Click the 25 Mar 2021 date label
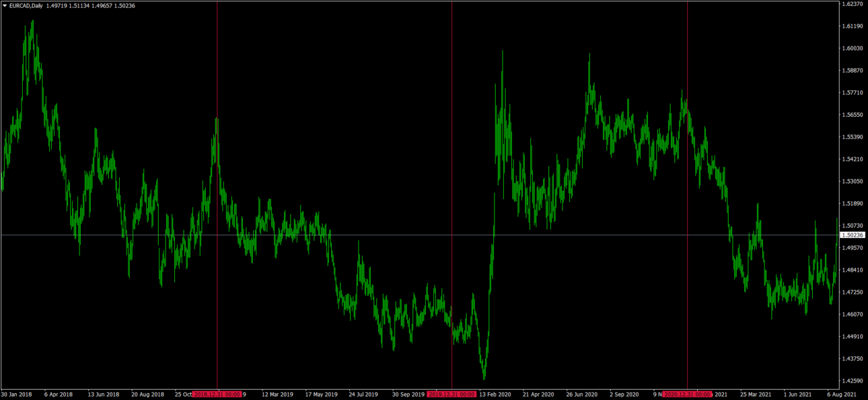This screenshot has height=400, width=868. pyautogui.click(x=756, y=395)
